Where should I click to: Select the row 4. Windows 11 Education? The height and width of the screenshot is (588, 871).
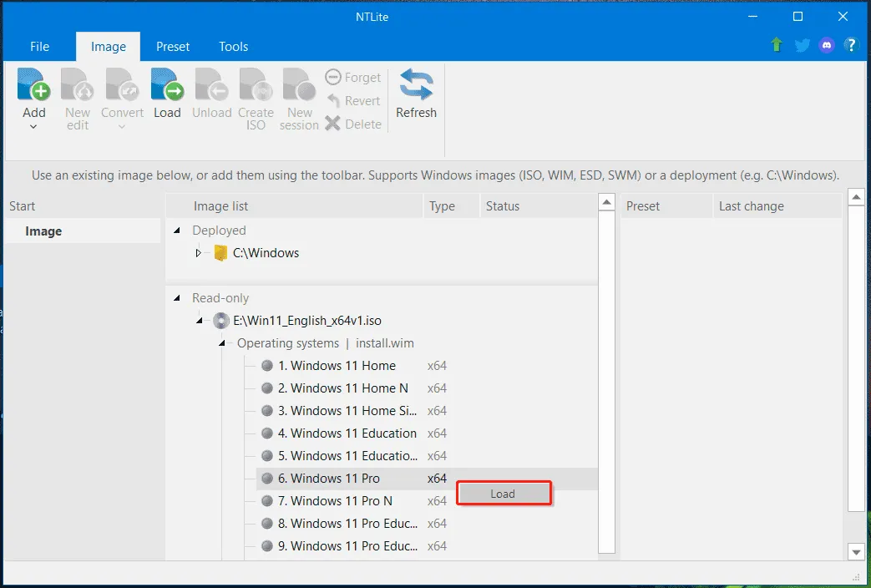[x=427, y=433]
